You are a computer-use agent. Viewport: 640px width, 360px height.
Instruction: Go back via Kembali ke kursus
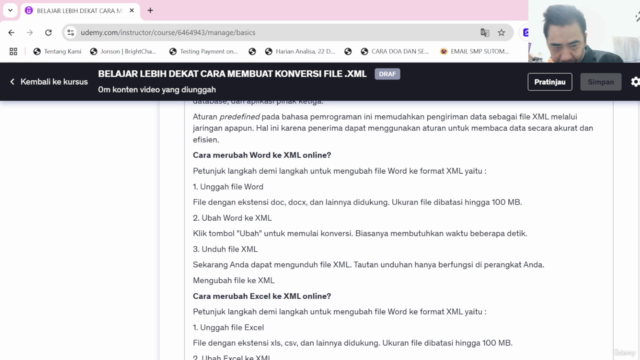(49, 82)
